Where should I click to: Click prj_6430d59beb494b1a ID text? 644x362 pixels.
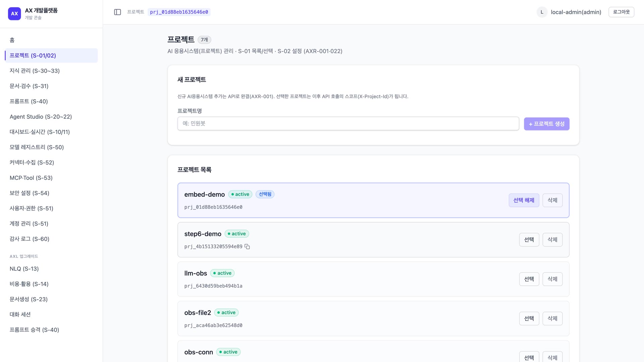pyautogui.click(x=213, y=286)
